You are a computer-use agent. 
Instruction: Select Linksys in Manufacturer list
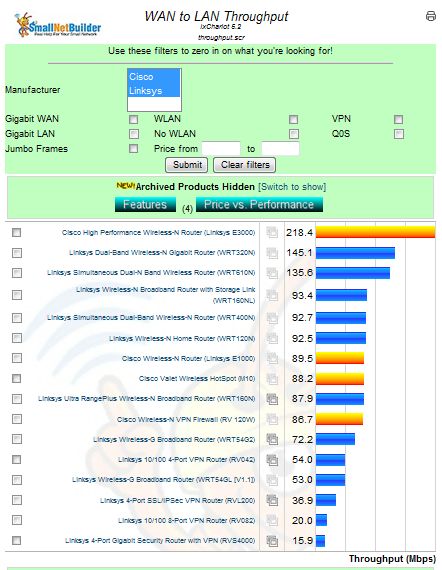[x=154, y=91]
